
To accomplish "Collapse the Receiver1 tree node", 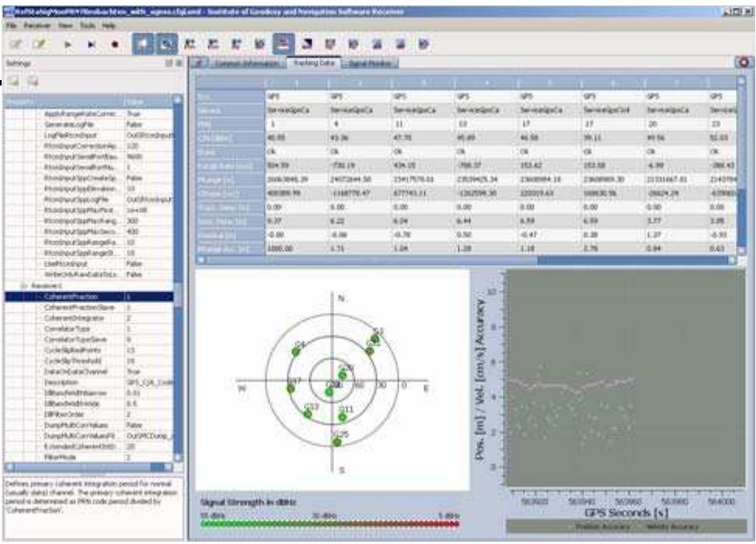I will click(23, 286).
